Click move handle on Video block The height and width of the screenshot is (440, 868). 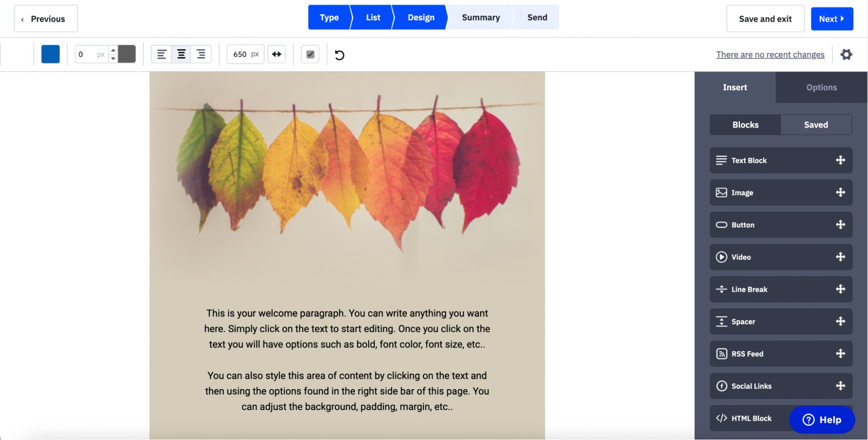840,257
